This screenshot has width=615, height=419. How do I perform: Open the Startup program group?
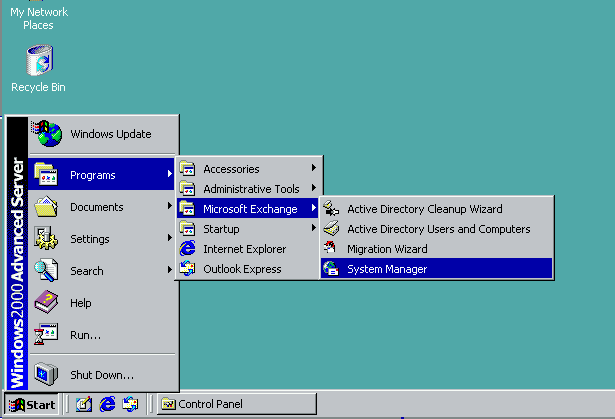[247, 229]
